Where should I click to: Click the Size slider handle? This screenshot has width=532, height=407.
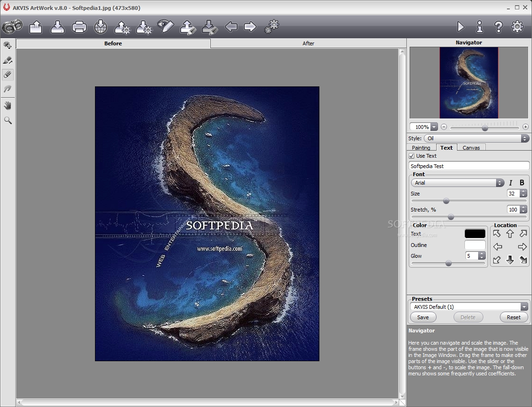(x=446, y=201)
